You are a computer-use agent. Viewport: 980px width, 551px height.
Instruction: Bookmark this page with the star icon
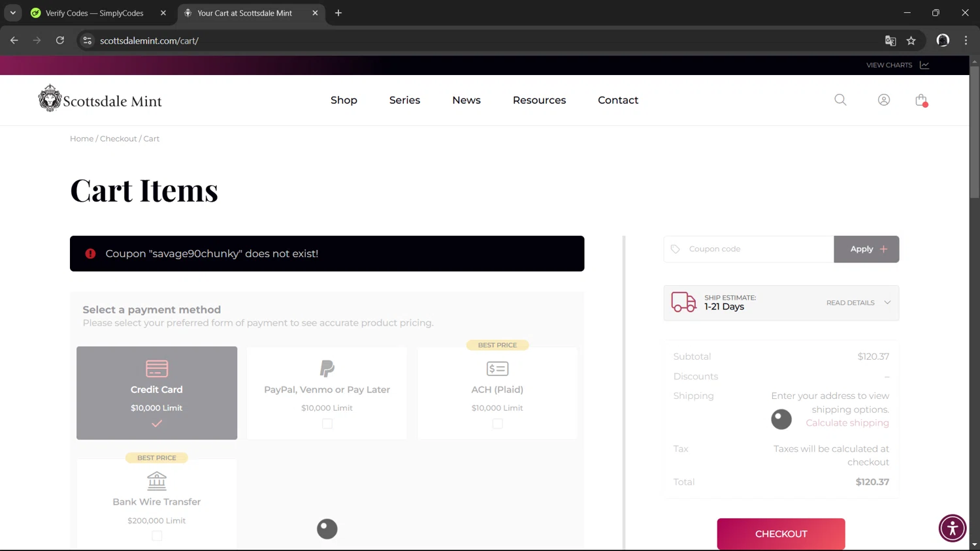click(x=911, y=40)
